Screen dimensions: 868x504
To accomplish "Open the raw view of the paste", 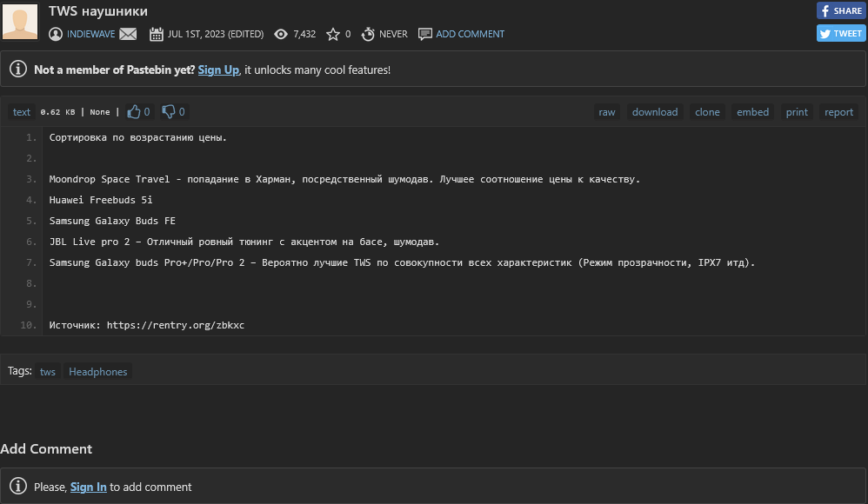I will [x=607, y=112].
